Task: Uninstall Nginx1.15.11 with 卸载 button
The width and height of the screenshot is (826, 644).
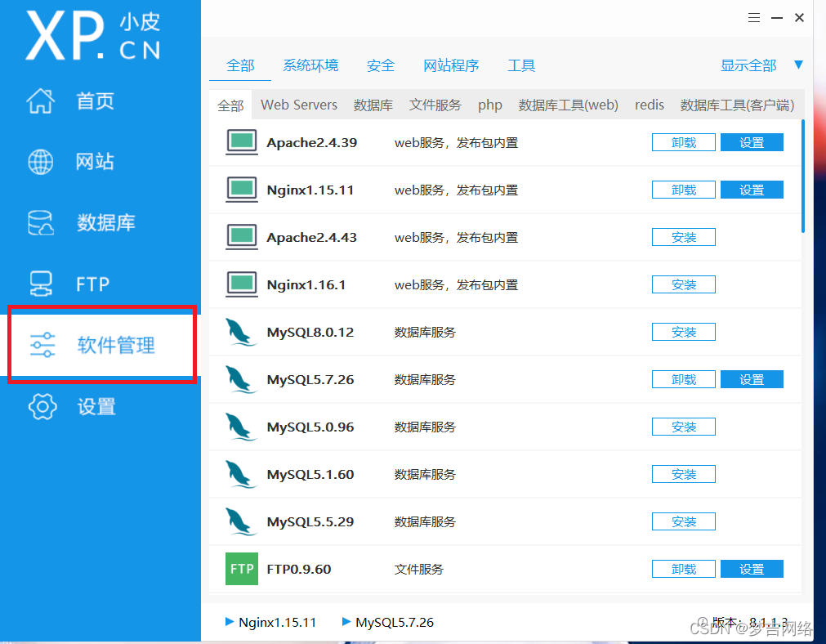Action: (683, 190)
